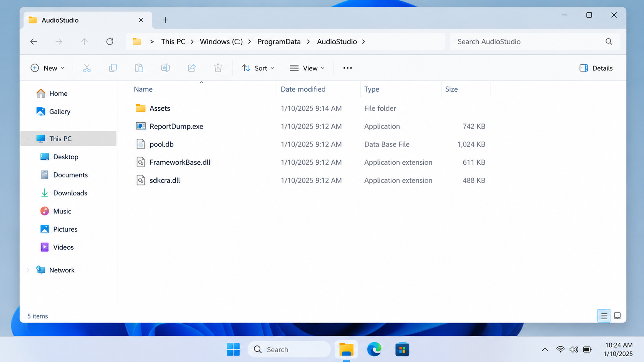Go forward with the right arrow
This screenshot has height=362, width=644.
(59, 42)
